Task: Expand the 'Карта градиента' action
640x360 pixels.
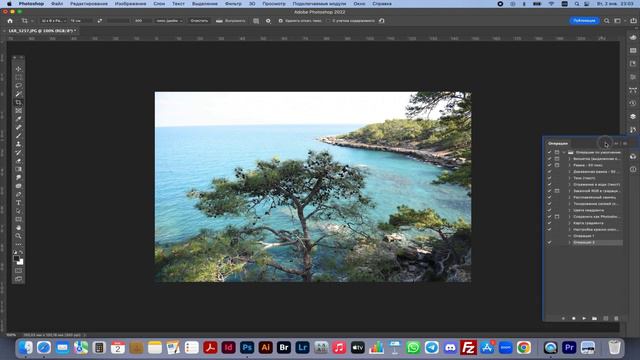Action: [569, 223]
